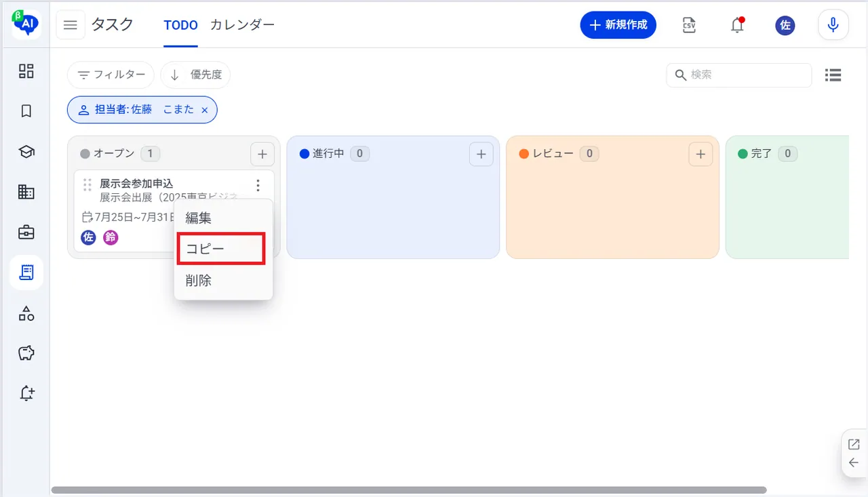Open notifications bell
Screen dimensions: 868x497
pyautogui.click(x=737, y=26)
